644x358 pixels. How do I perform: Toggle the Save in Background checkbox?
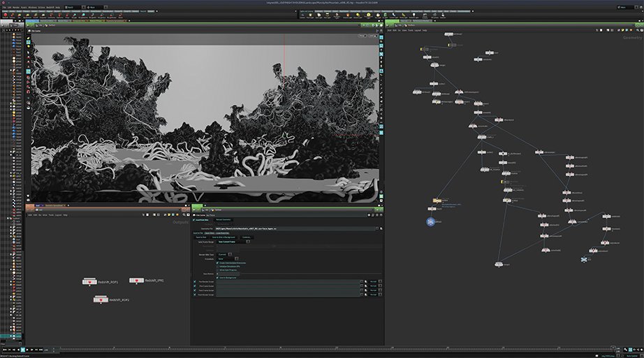click(217, 278)
